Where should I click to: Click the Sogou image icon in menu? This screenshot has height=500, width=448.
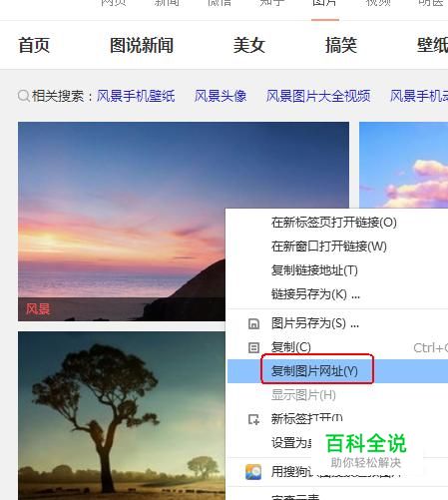[253, 472]
